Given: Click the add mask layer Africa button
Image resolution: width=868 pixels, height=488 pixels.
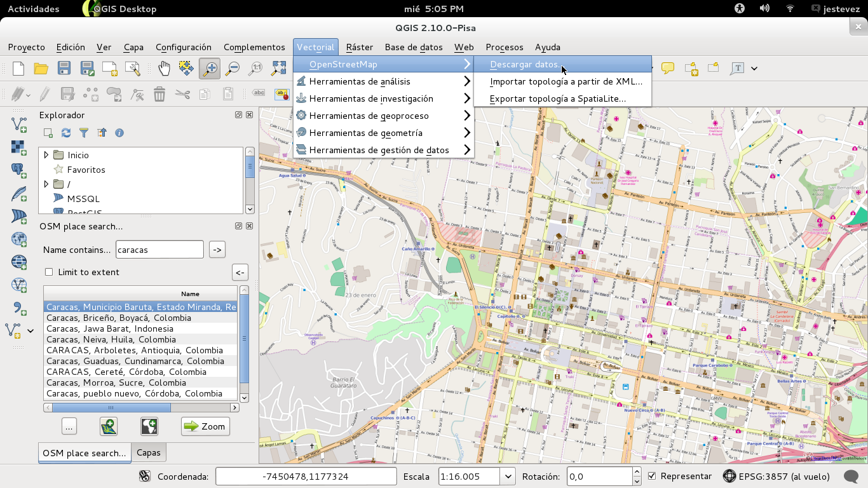Looking at the screenshot, I should click(x=149, y=426).
